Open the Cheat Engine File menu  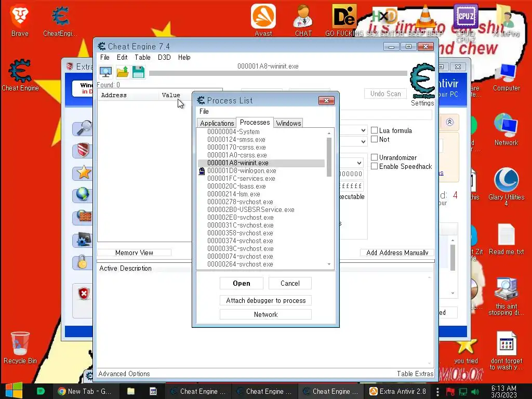[105, 57]
